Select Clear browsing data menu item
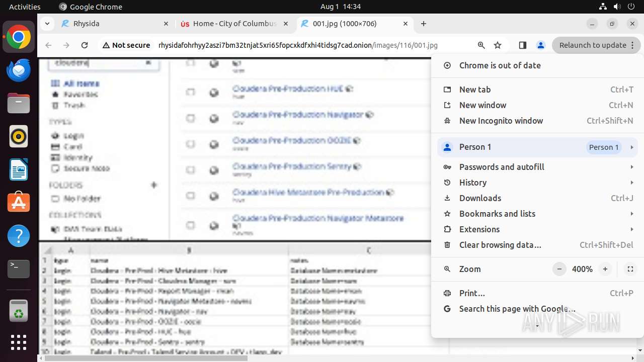Viewport: 644px width, 362px height. 537,245
